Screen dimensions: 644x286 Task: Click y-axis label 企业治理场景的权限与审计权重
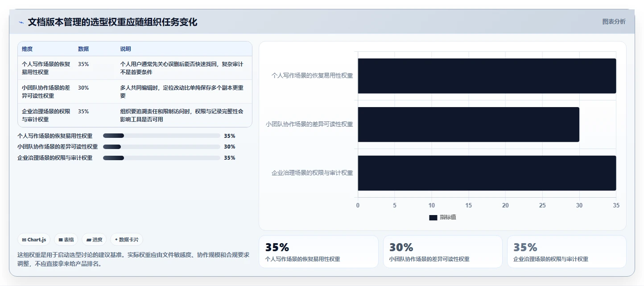pos(312,173)
